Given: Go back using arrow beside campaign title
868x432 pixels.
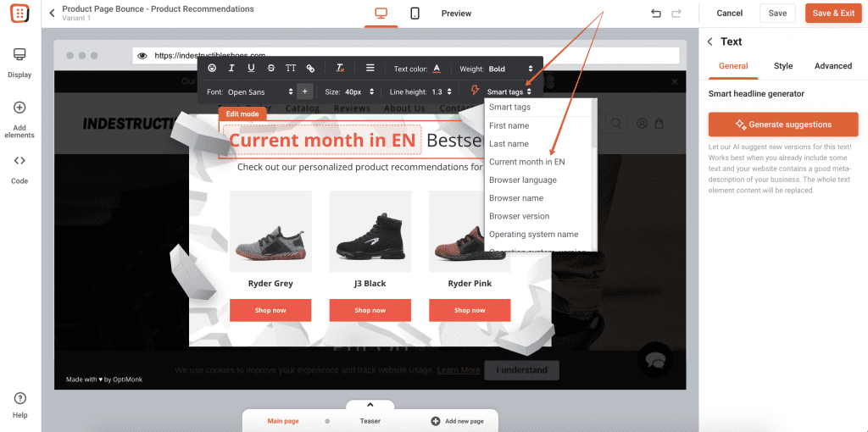Looking at the screenshot, I should click(52, 13).
